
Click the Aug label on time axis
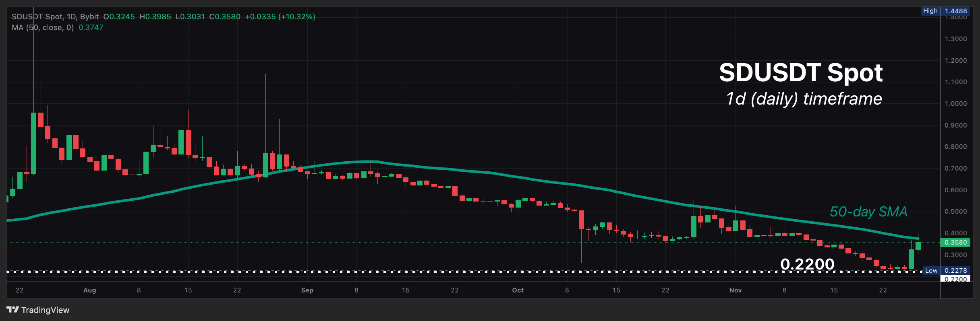(89, 290)
